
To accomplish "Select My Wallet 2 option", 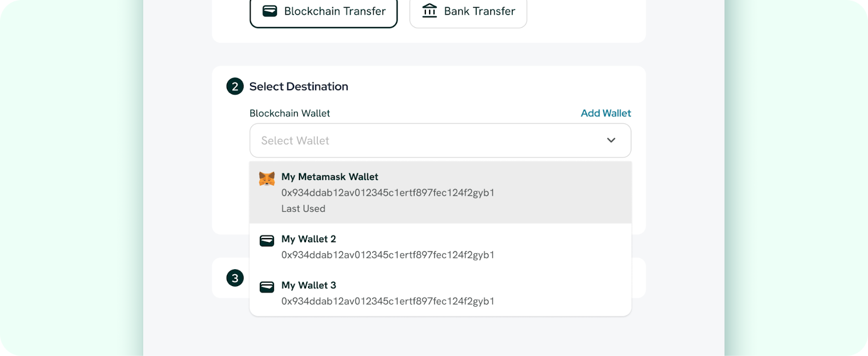I will (441, 246).
